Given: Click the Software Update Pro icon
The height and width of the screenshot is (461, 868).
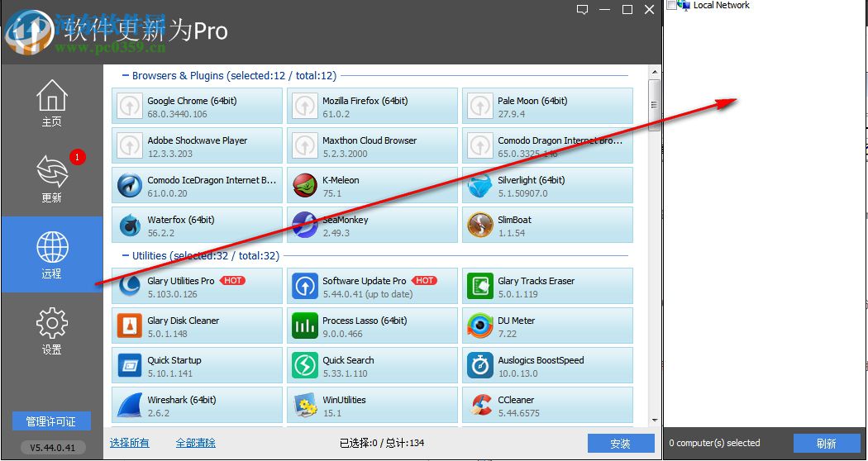Looking at the screenshot, I should point(305,286).
